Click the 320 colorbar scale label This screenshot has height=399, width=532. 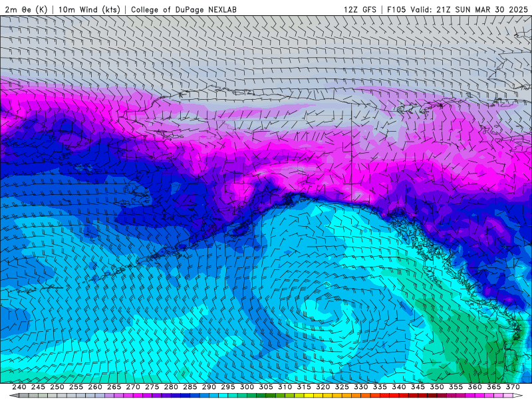[323, 387]
